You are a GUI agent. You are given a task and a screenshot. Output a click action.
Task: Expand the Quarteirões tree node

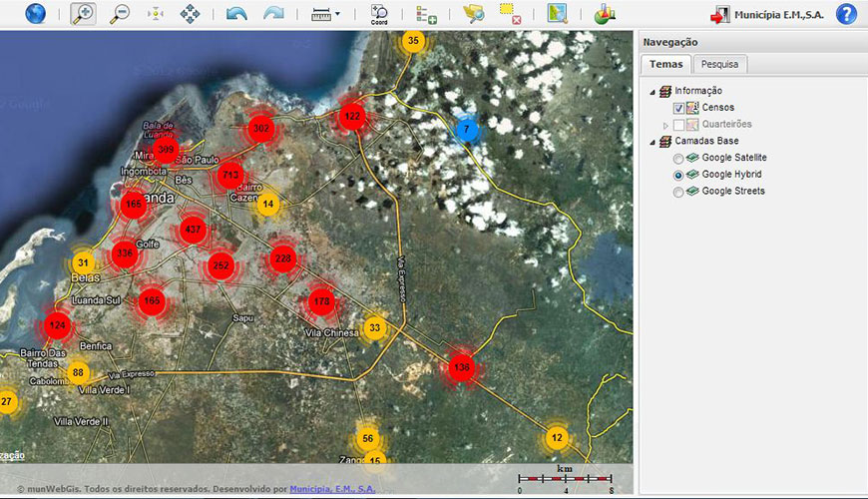tap(665, 126)
